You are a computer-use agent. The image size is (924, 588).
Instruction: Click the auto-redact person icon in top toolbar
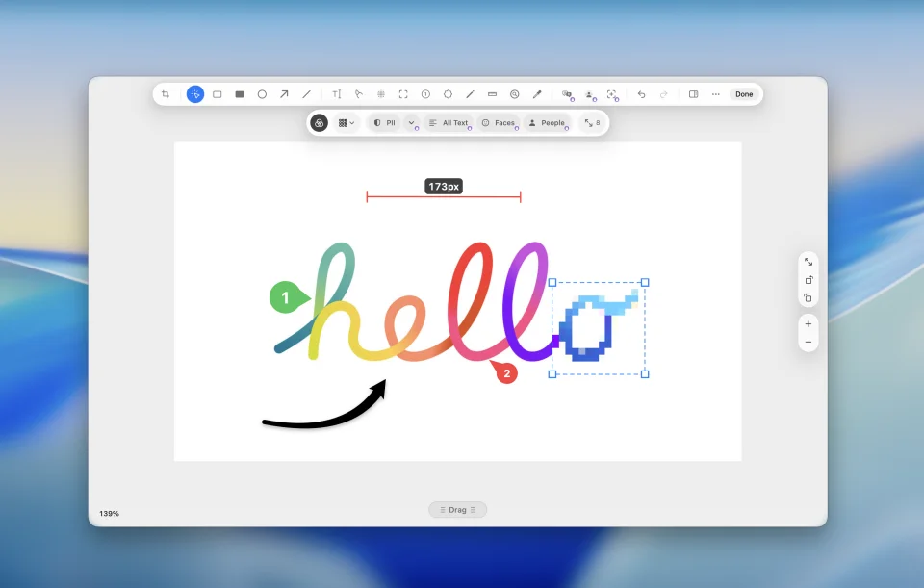tap(589, 94)
